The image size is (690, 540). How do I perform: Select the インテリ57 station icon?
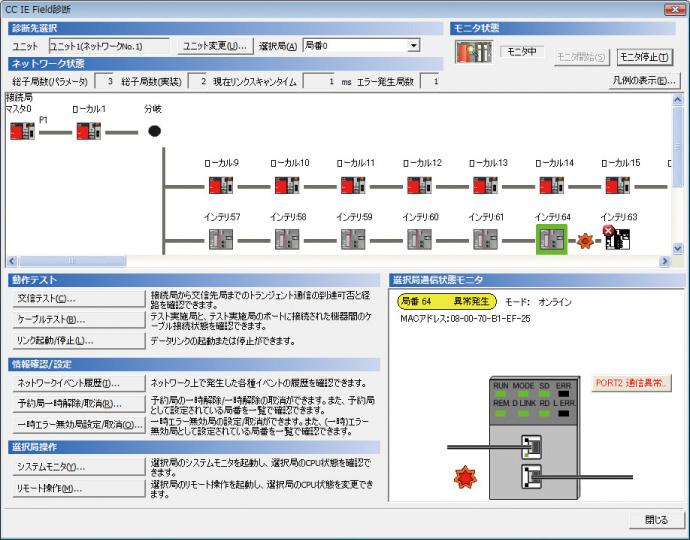(221, 239)
